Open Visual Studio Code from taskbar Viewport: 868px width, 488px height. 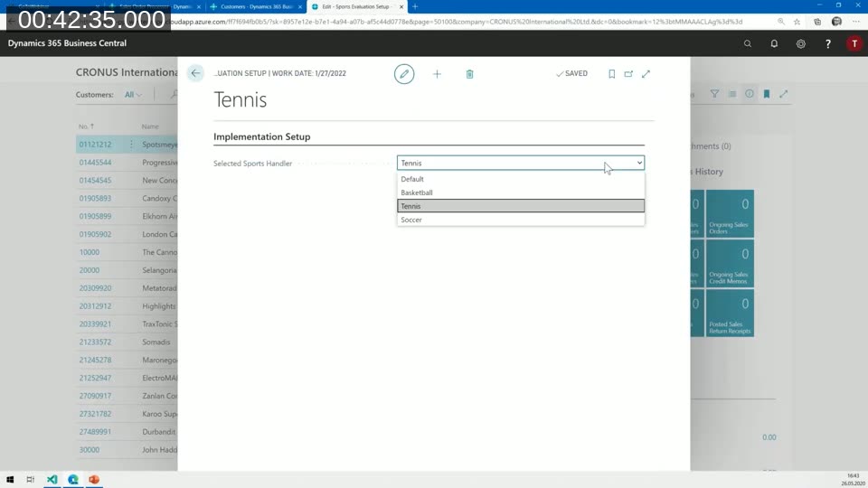(x=52, y=479)
